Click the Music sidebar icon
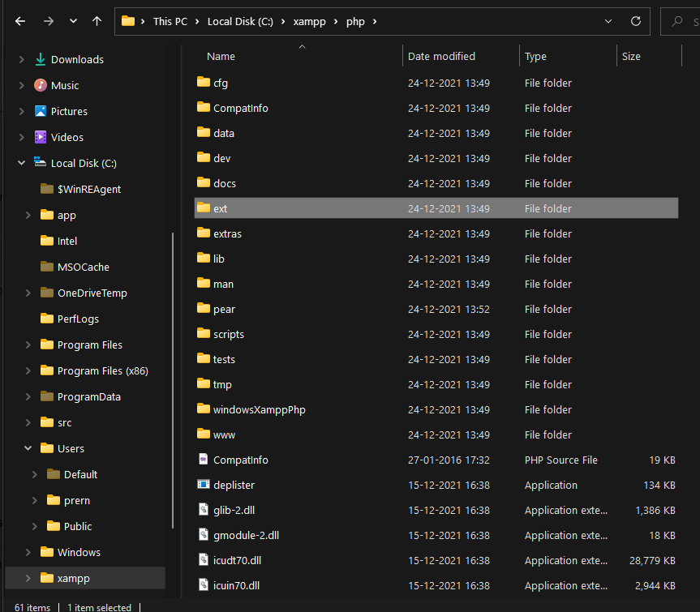This screenshot has height=612, width=700. click(41, 85)
